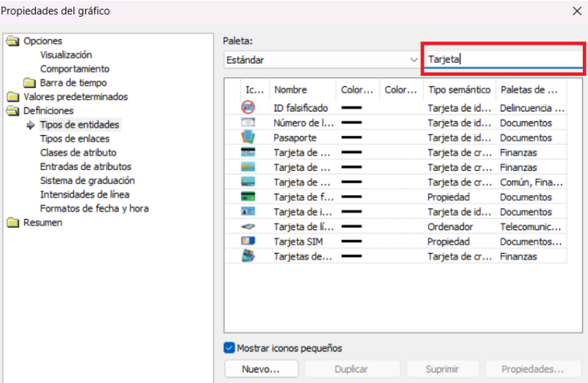Expand the Barra de tiempo folder
The image size is (588, 383).
pos(30,83)
